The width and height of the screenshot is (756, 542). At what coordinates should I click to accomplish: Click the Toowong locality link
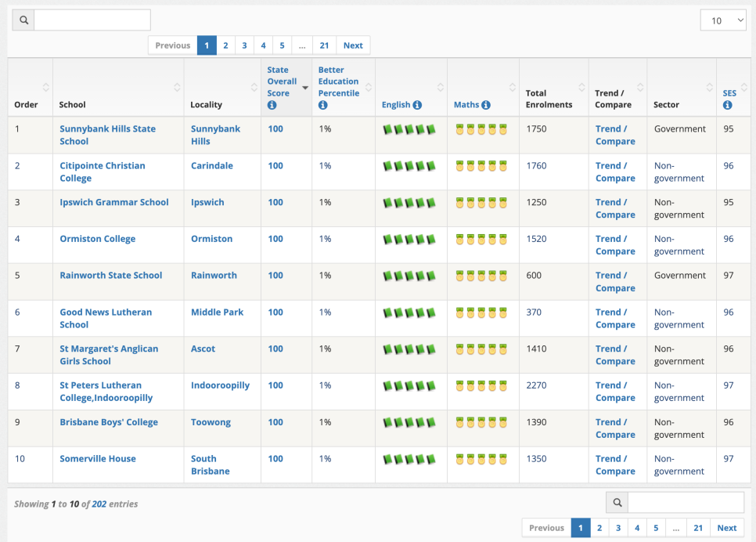[x=211, y=422]
